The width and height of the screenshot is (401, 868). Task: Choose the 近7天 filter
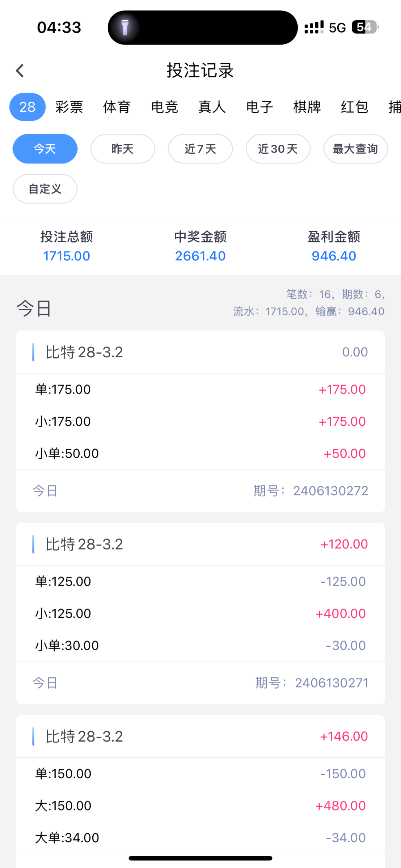click(x=200, y=149)
